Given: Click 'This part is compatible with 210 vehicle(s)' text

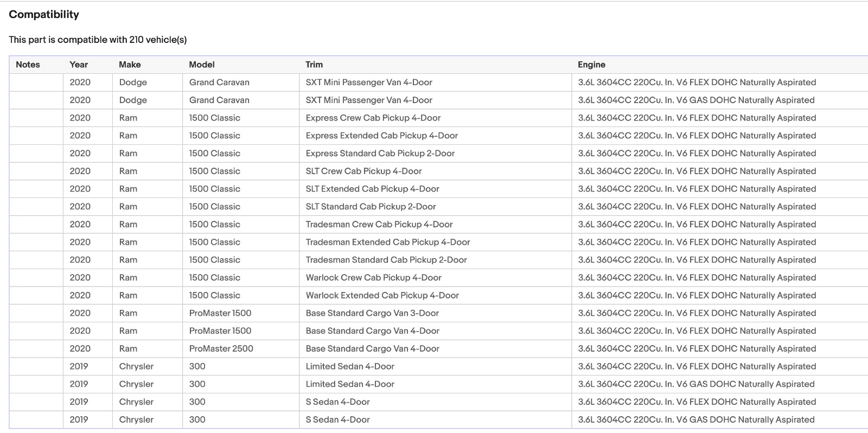Looking at the screenshot, I should (x=98, y=40).
